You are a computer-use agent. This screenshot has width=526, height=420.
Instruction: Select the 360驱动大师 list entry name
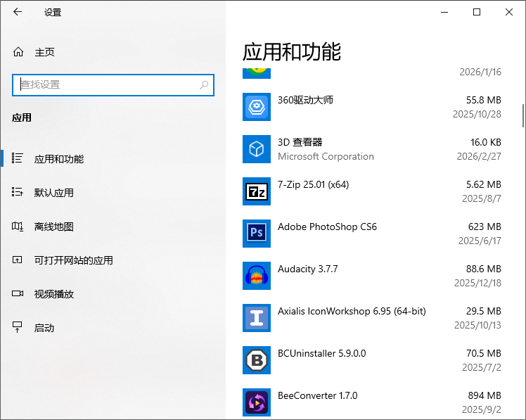305,100
